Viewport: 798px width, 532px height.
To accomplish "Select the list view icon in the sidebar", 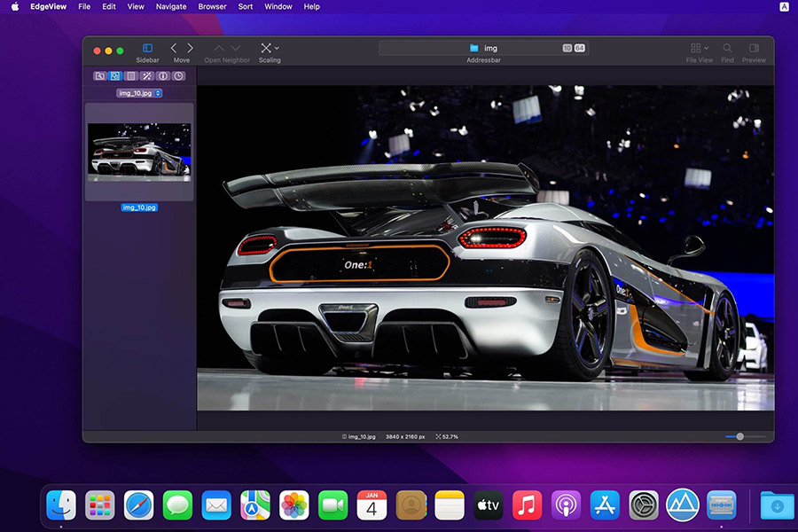I will pyautogui.click(x=130, y=76).
